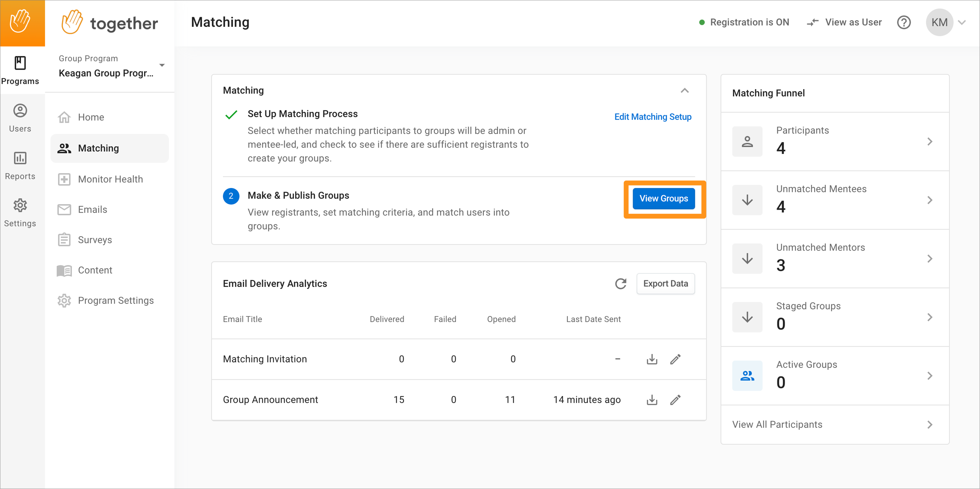Click the '14 minutes ago' cell

click(587, 400)
